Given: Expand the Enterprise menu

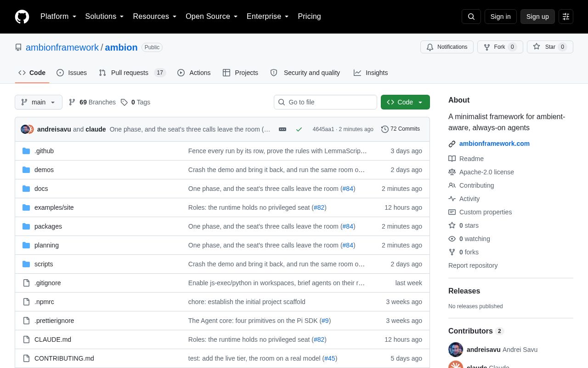Looking at the screenshot, I should click(268, 17).
